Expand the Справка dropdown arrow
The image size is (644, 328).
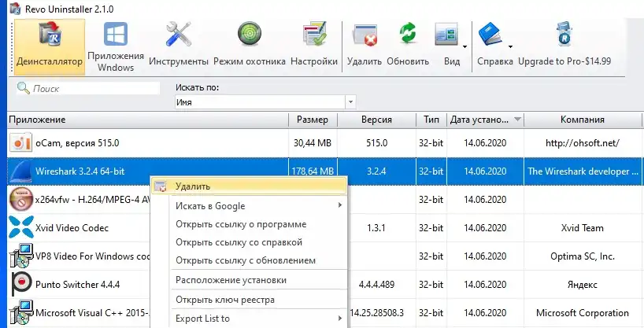coord(510,46)
